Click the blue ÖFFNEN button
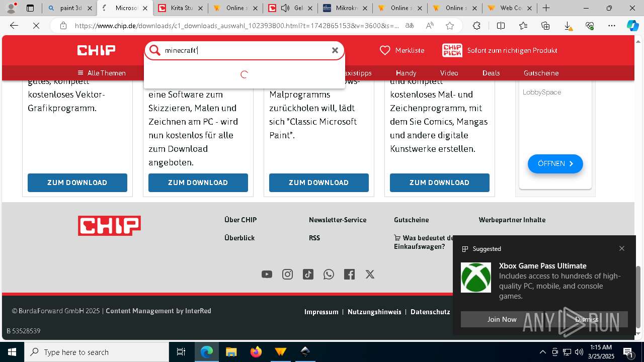This screenshot has width=644, height=362. [555, 164]
